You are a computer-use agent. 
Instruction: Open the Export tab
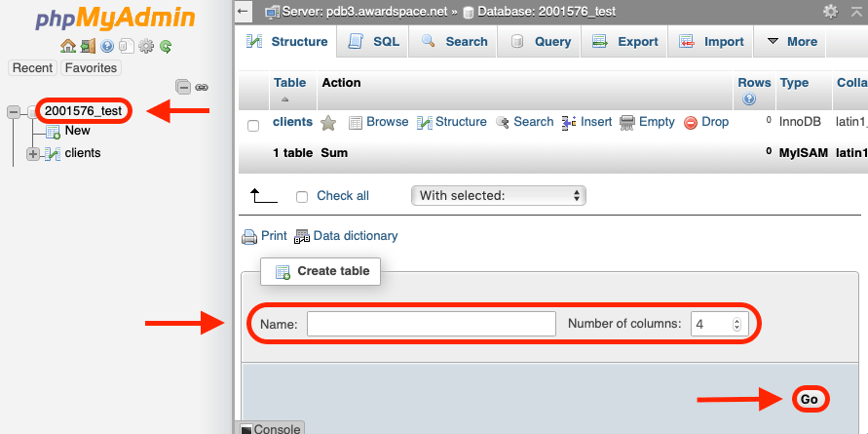point(625,42)
